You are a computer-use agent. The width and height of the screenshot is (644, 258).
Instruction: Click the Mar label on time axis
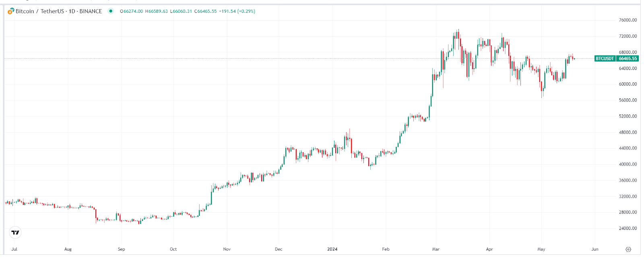pyautogui.click(x=436, y=249)
